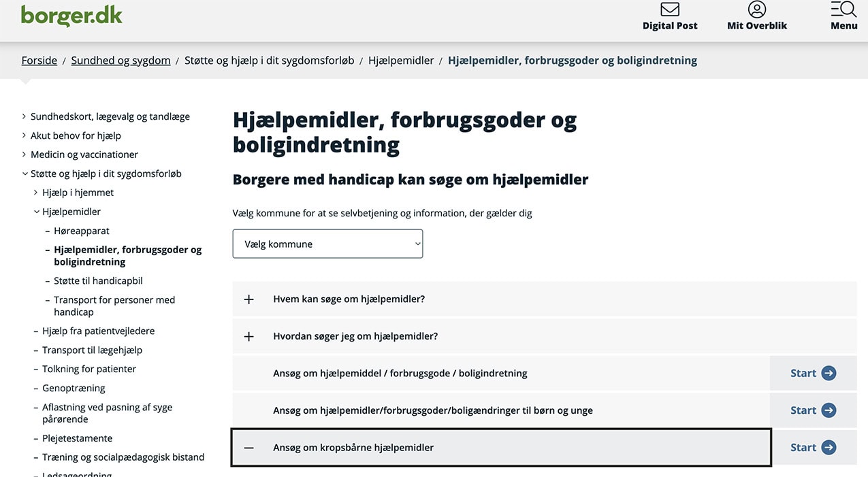Open 'Sundhed og sygdom' breadcrumb link
The height and width of the screenshot is (477, 868).
[x=120, y=60]
